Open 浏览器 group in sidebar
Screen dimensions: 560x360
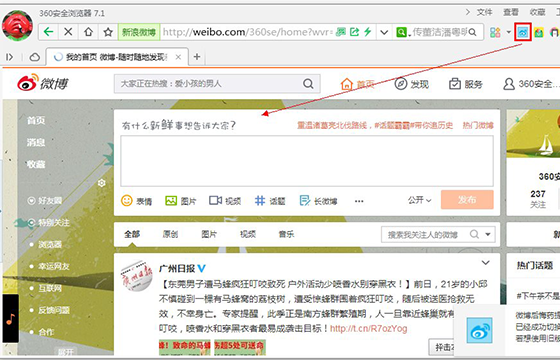point(46,244)
